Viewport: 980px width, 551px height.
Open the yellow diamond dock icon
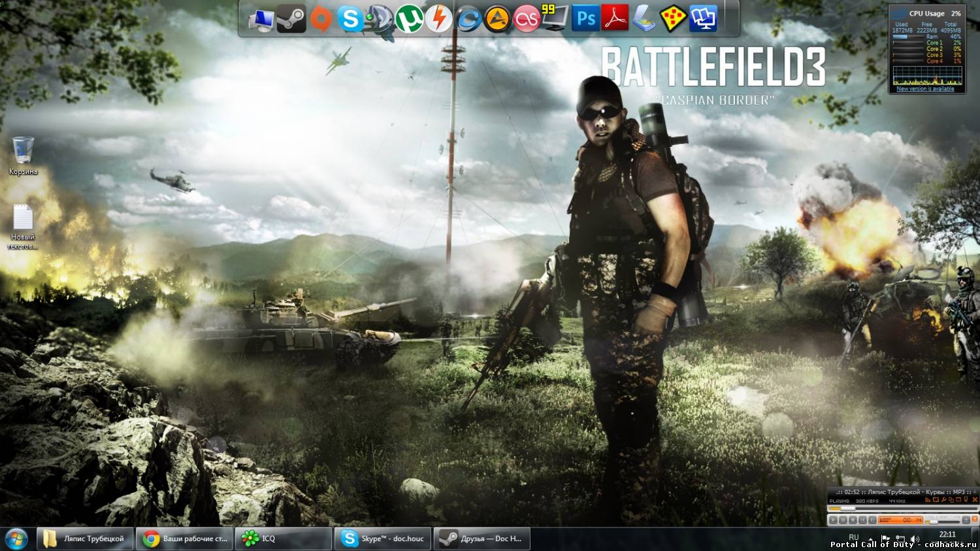(674, 20)
